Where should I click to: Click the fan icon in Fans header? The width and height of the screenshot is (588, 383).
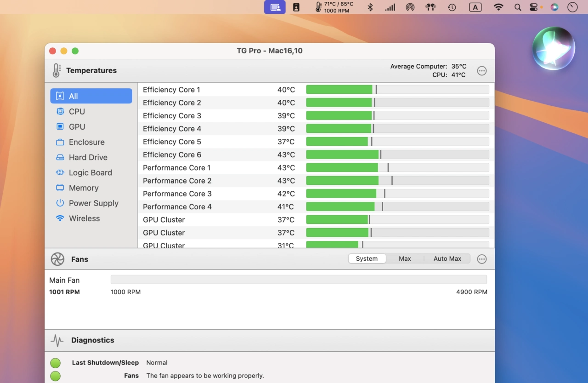(57, 259)
